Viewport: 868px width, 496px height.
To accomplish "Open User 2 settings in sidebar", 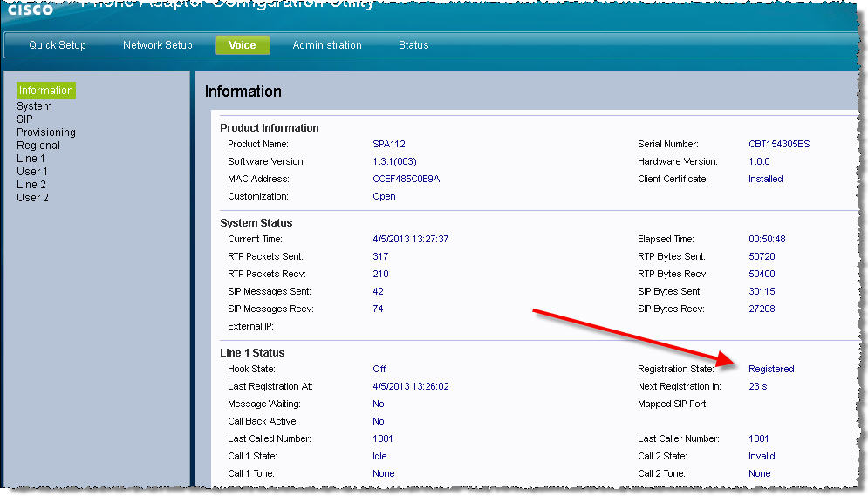I will pyautogui.click(x=32, y=197).
